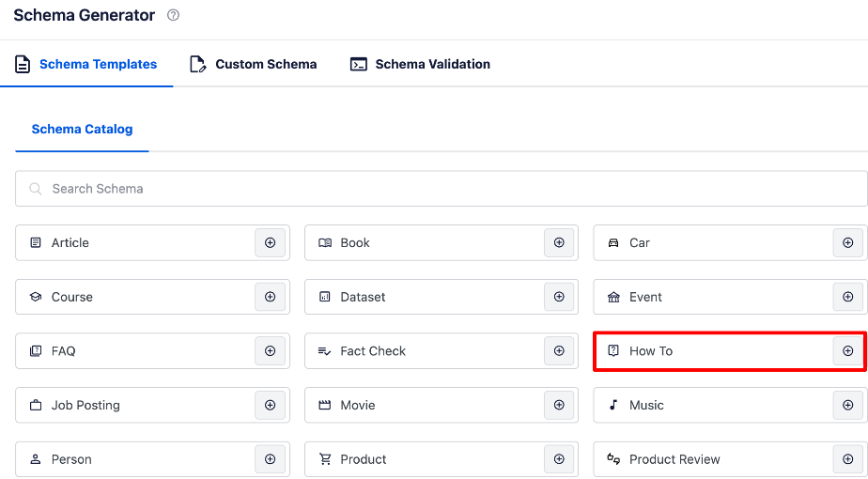Open the Custom Schema tab
This screenshot has width=868, height=479.
253,64
